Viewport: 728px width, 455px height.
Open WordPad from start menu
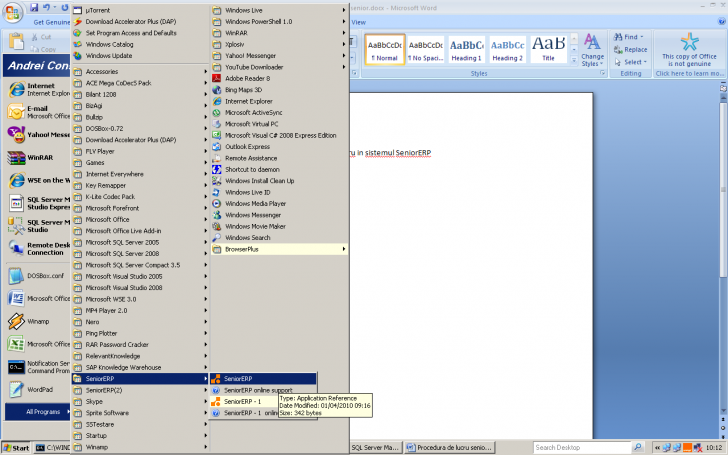tap(37, 390)
